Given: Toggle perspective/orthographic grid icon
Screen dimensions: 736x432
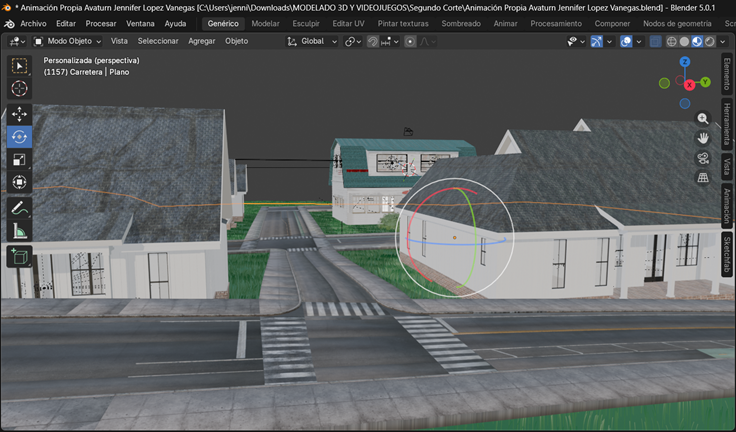Looking at the screenshot, I should [703, 177].
